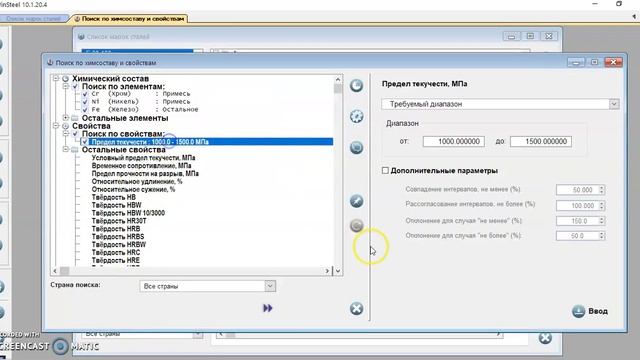Select Твёрдость HRC property

116,253
